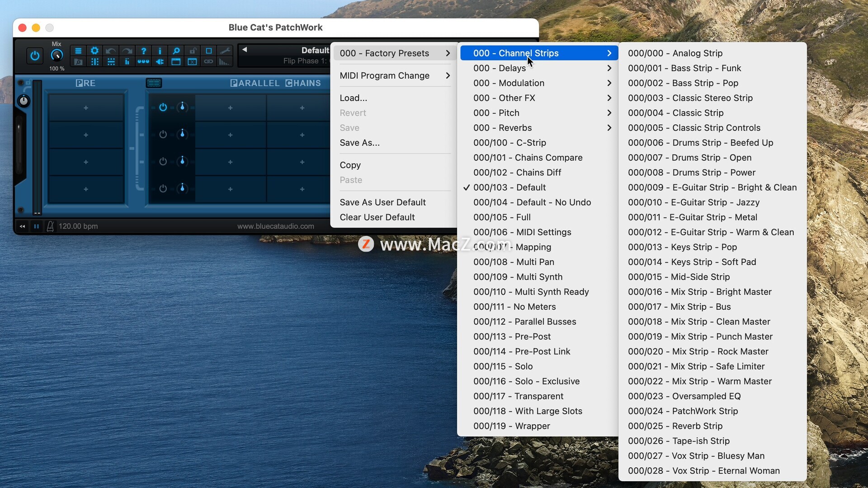Select 000/112 - Parallel Busses preset
This screenshot has height=488, width=868.
coord(539,321)
